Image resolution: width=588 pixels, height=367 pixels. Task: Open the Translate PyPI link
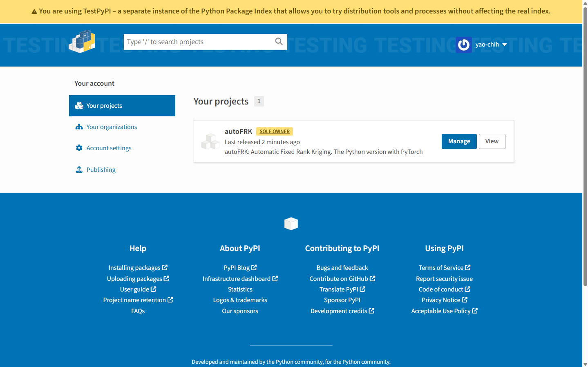342,289
